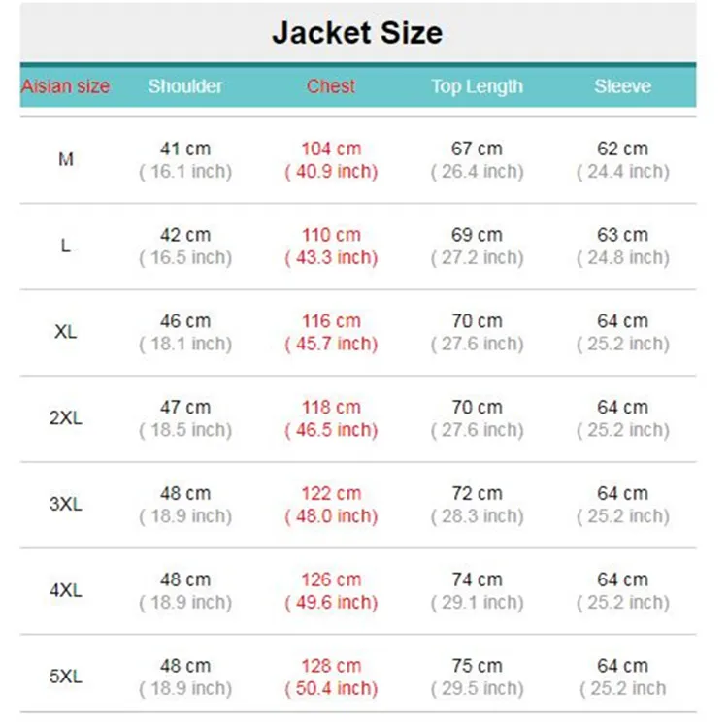
Task: Choose the 3XL size row label
Action: pos(65,504)
